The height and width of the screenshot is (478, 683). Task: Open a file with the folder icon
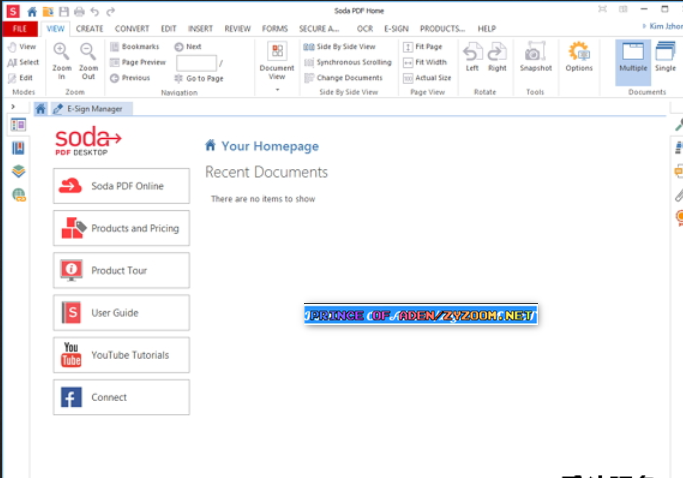coord(48,11)
